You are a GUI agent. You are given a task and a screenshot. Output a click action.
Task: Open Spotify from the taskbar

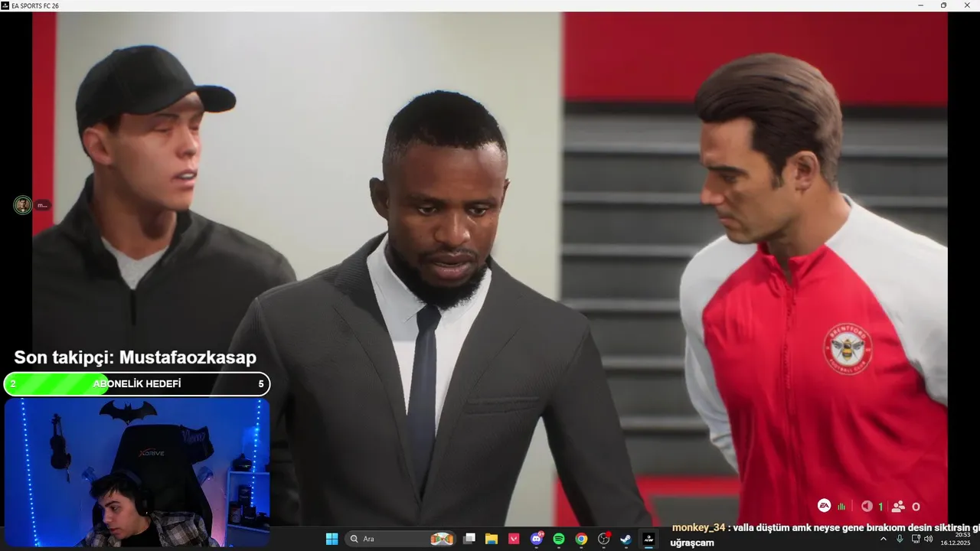[x=559, y=539]
